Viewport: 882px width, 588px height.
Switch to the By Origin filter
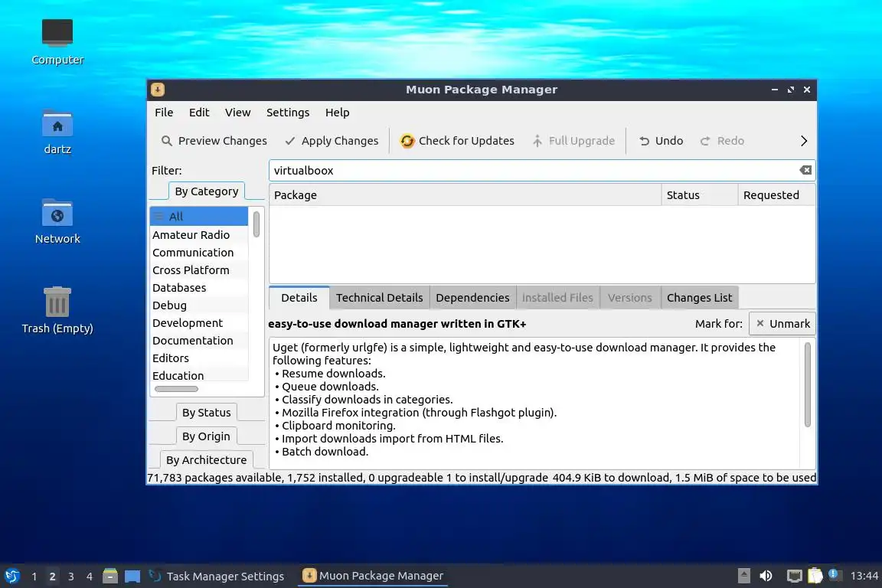tap(207, 436)
